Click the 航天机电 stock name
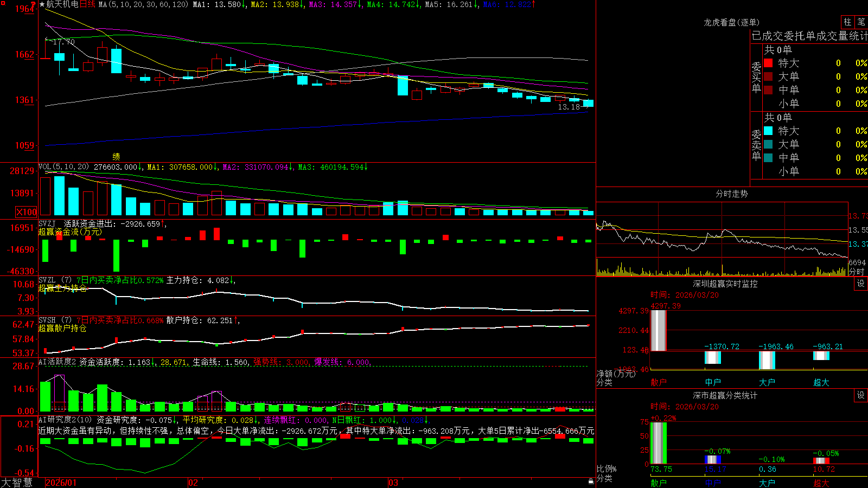868x488 pixels. [x=62, y=4]
